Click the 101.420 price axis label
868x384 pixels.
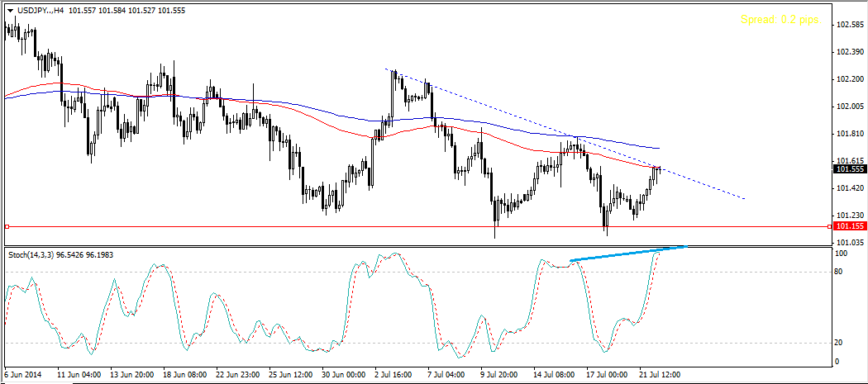tap(849, 188)
